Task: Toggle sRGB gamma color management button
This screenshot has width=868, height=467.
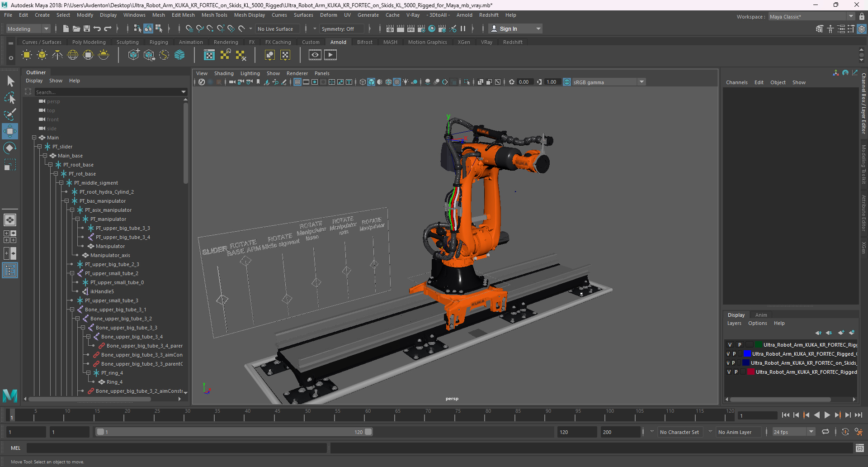Action: (567, 82)
